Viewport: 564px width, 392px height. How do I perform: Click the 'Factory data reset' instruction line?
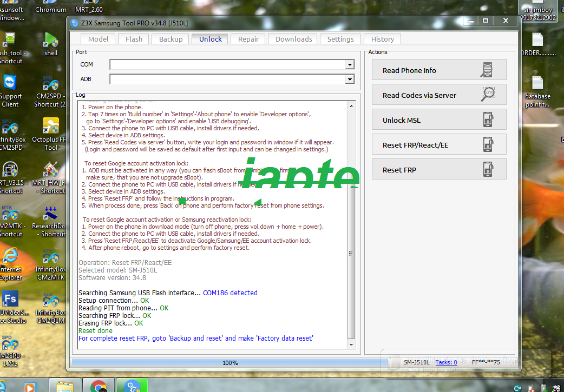point(196,338)
